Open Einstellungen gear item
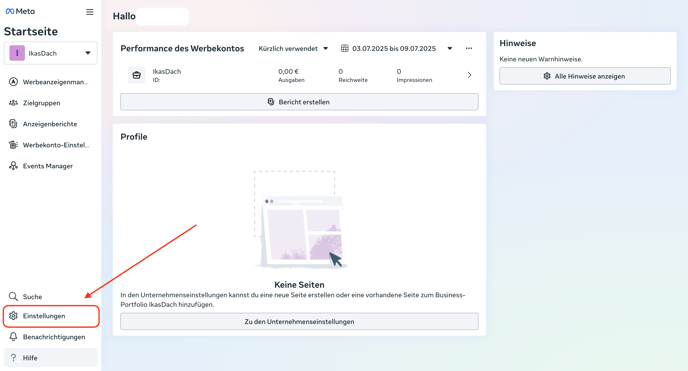 pos(50,316)
